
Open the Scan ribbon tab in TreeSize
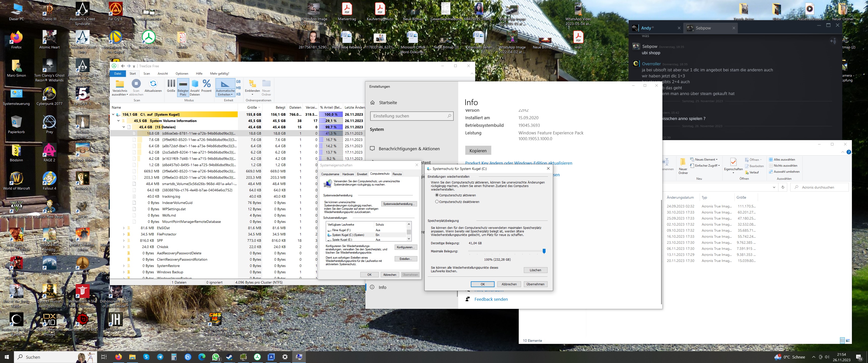147,73
